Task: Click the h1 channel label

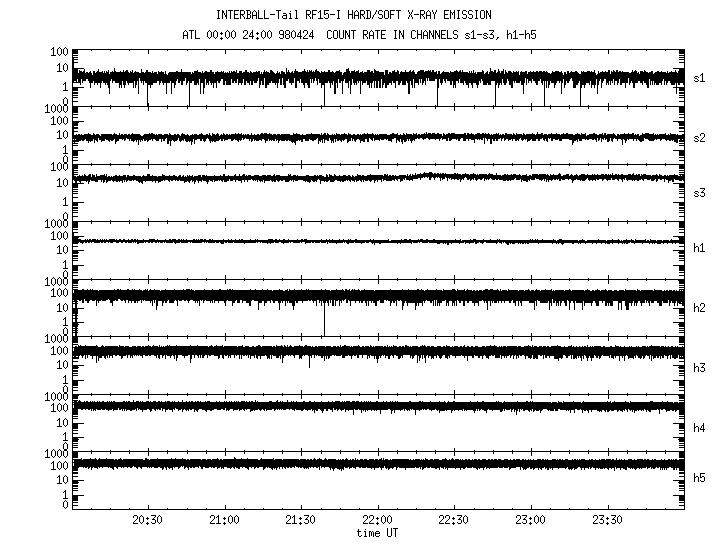Action: 699,249
